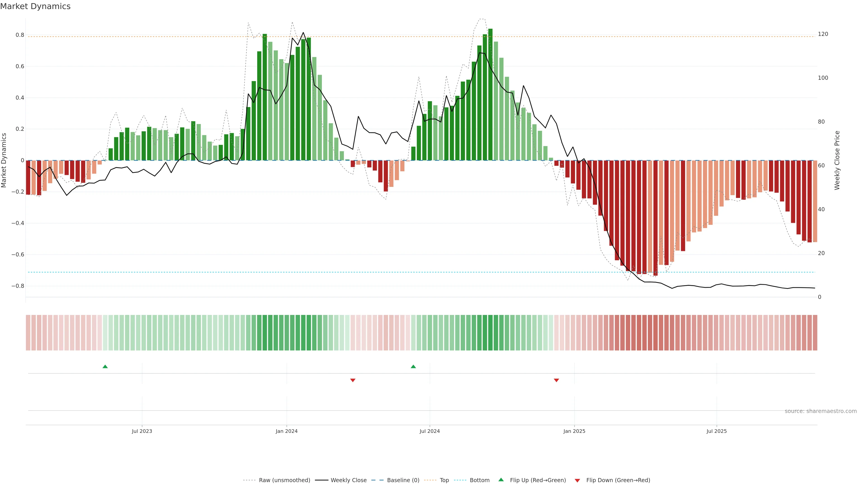Toggle the Top legend entry
This screenshot has height=488, width=868.
(444, 480)
